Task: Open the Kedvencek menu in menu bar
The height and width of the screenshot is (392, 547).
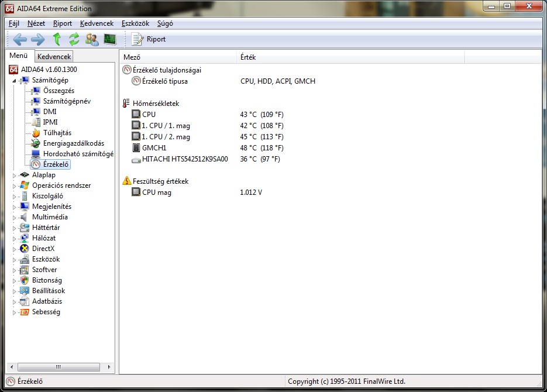Action: (97, 23)
